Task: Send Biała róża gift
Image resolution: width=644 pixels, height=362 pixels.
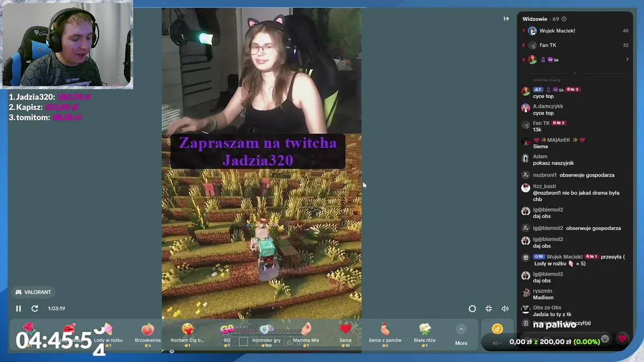Action: click(x=425, y=335)
